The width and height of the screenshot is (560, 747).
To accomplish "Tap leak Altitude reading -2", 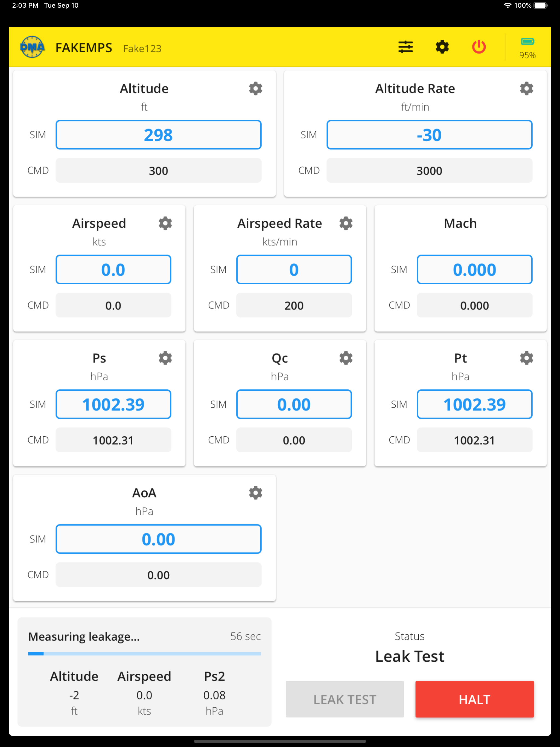I will click(x=74, y=695).
